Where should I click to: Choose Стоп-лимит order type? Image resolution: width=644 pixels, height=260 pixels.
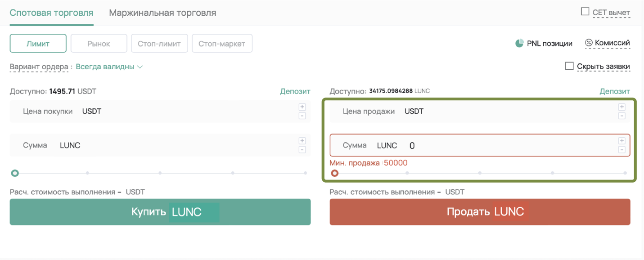(x=159, y=44)
